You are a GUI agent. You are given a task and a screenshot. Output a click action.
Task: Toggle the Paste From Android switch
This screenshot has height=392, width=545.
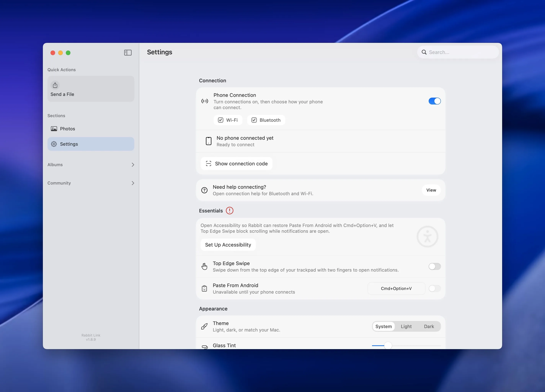click(x=434, y=288)
